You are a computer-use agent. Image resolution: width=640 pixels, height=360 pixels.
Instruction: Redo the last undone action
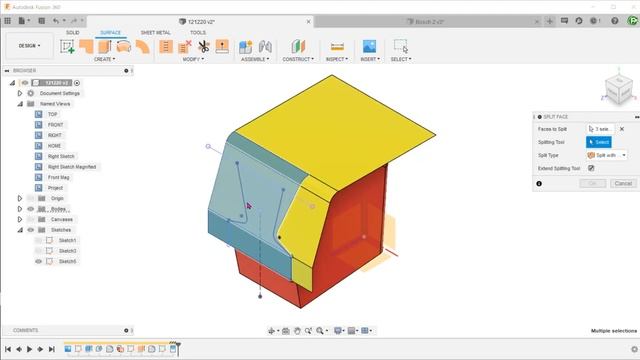click(x=74, y=21)
